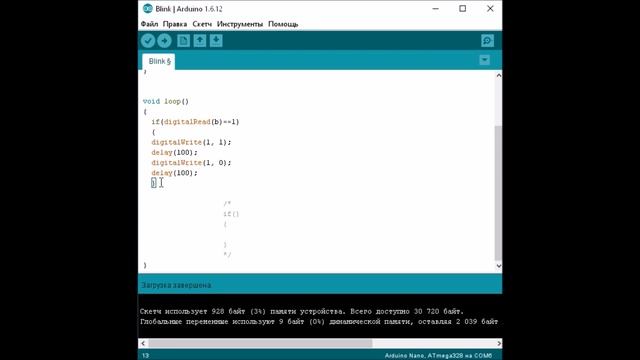Viewport: 640px width, 360px height.
Task: Click the second 'delay(100);' line
Action: 174,173
